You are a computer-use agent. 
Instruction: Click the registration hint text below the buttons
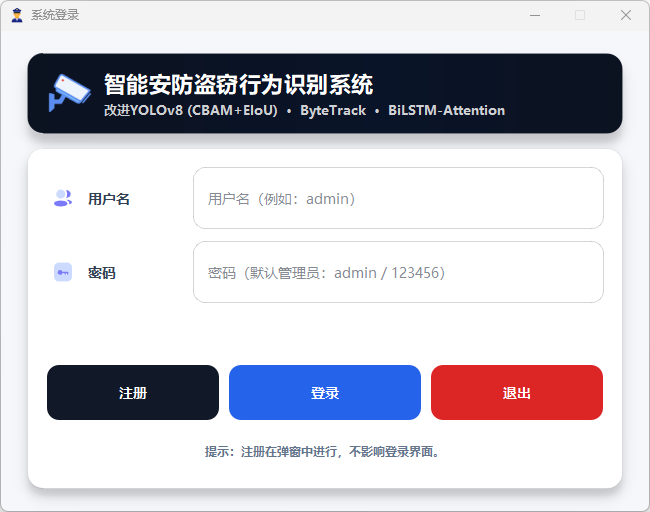coord(324,452)
